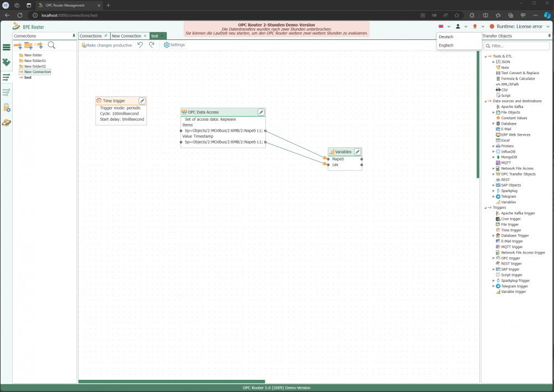Refresh the browser page

point(20,15)
